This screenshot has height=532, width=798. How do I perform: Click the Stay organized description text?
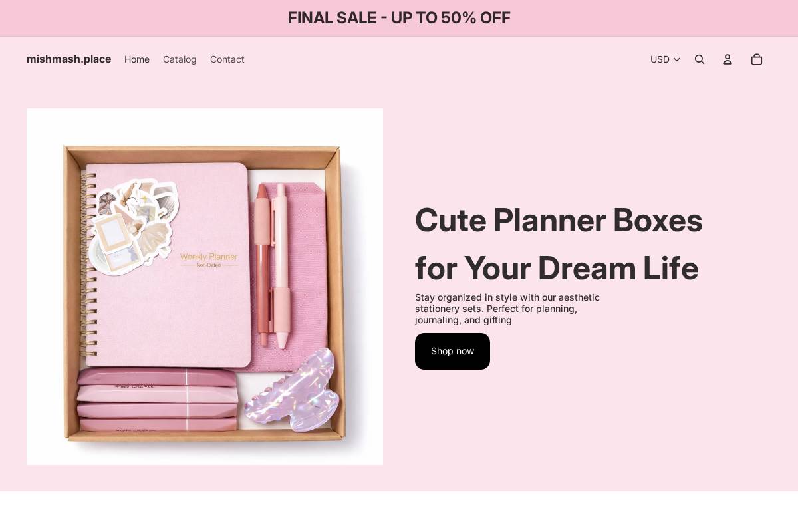click(x=507, y=309)
